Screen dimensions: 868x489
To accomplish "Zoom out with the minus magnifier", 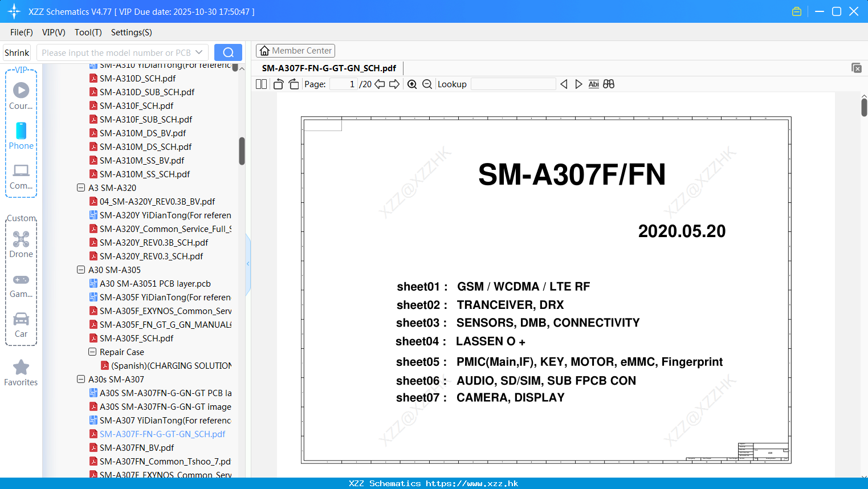I will coord(427,84).
